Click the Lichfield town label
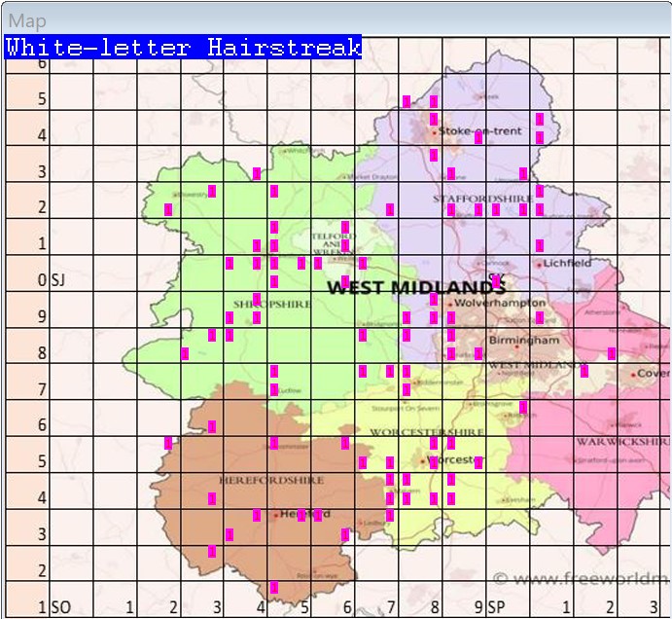The width and height of the screenshot is (672, 619). (568, 263)
